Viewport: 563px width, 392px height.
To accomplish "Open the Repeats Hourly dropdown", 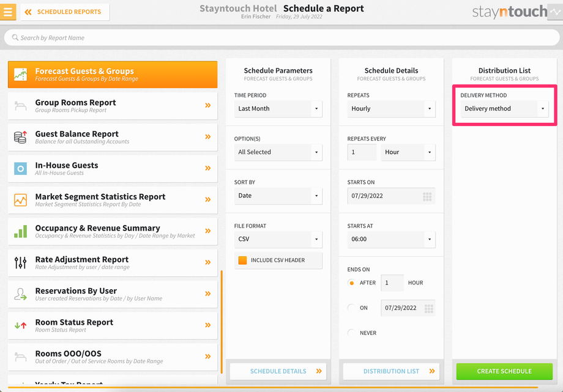I will click(x=392, y=109).
